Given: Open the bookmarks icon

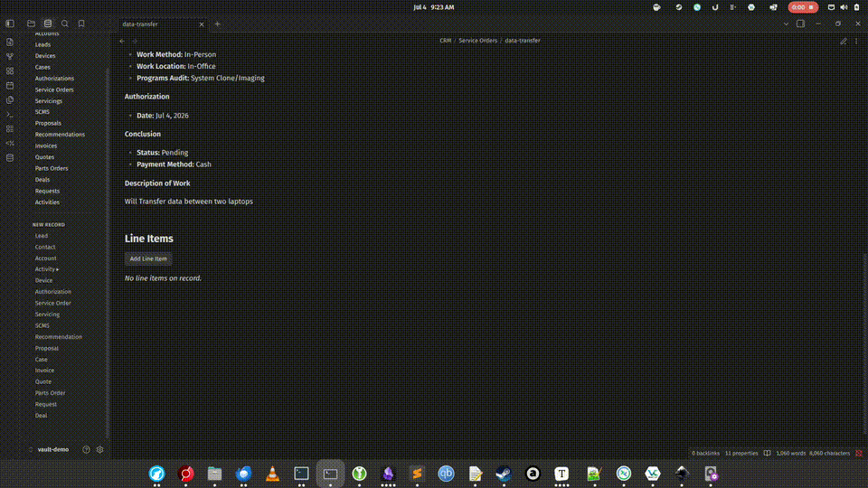Looking at the screenshot, I should tap(81, 23).
